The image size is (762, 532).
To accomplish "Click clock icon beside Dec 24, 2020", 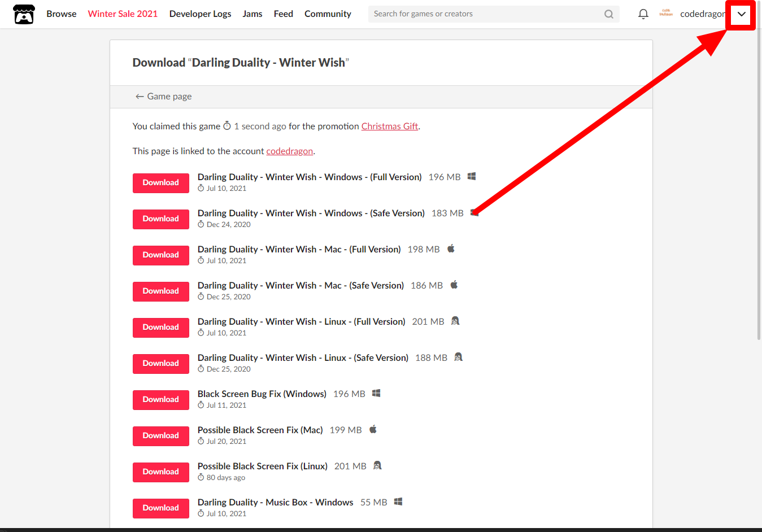I will pos(201,224).
